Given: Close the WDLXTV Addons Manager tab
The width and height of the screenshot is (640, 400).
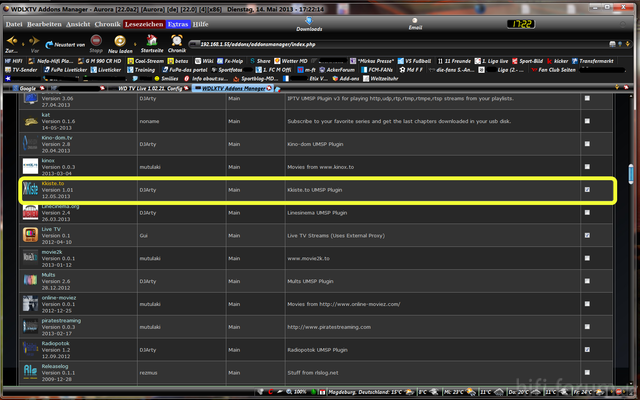Looking at the screenshot, I should coord(269,88).
